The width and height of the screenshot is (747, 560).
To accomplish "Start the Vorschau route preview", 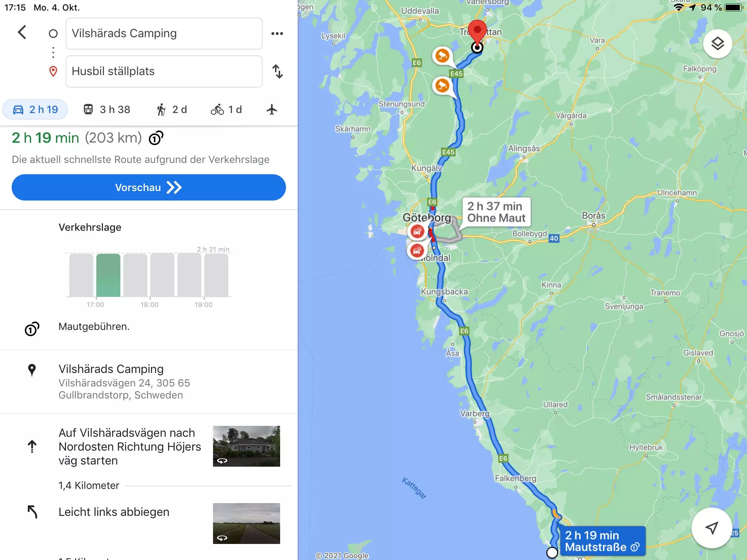I will click(148, 187).
